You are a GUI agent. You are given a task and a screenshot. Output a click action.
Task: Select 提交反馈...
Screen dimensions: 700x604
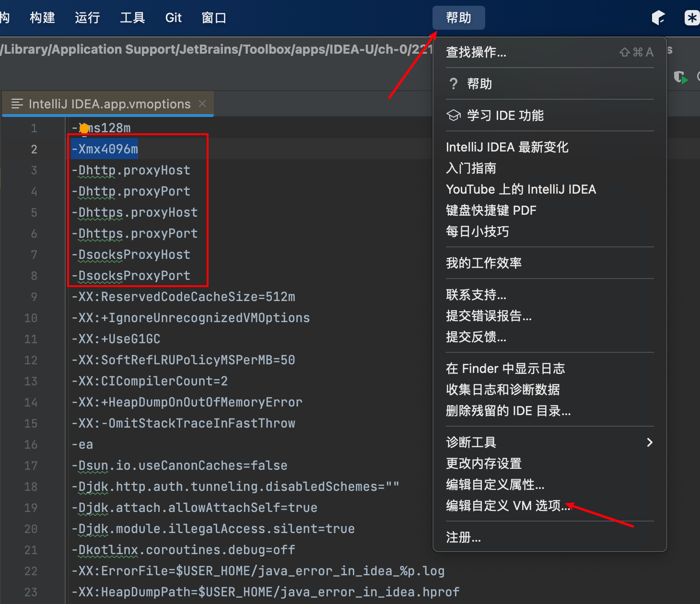pyautogui.click(x=550, y=337)
